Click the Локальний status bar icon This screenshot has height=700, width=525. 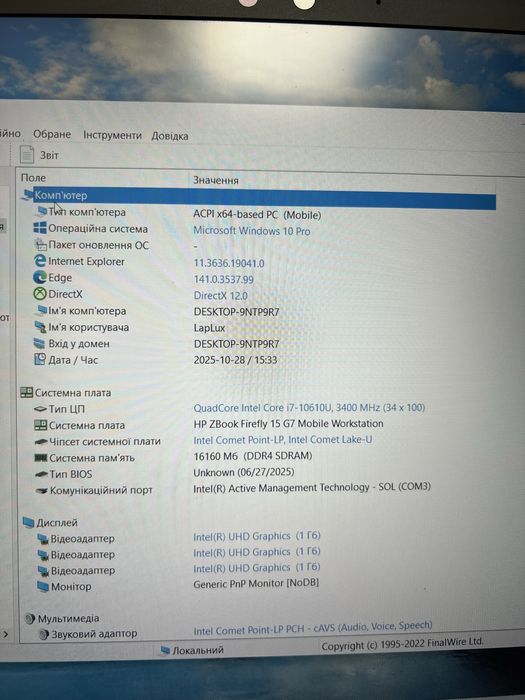pyautogui.click(x=165, y=650)
